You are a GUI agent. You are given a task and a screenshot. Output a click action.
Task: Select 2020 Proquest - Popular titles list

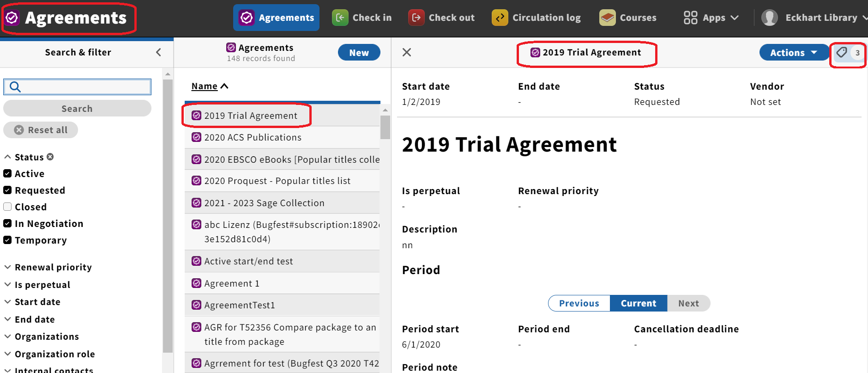pos(282,181)
